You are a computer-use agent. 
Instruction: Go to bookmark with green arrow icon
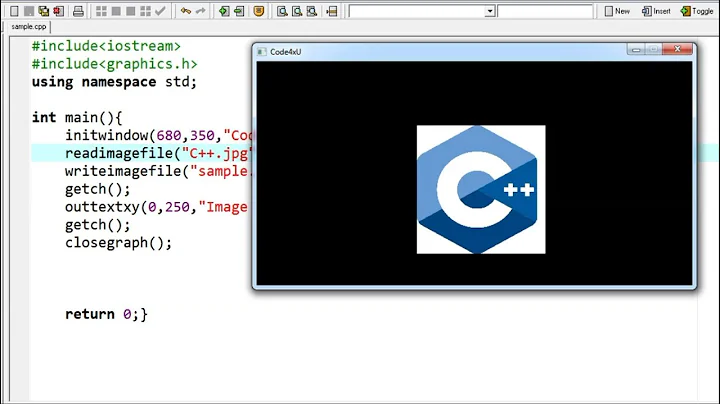click(239, 11)
